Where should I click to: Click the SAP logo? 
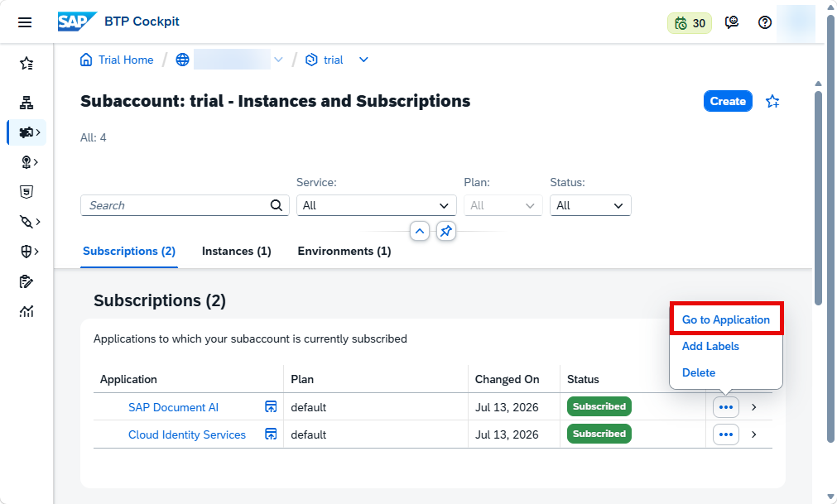(77, 22)
